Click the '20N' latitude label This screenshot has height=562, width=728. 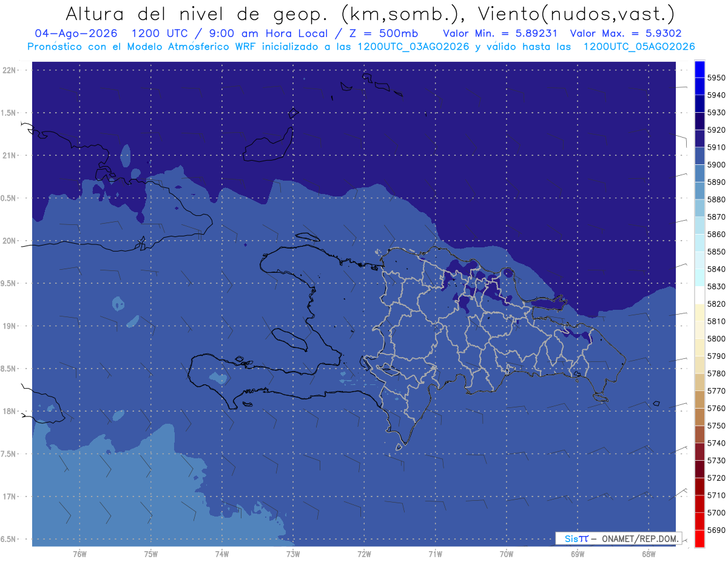click(x=10, y=241)
